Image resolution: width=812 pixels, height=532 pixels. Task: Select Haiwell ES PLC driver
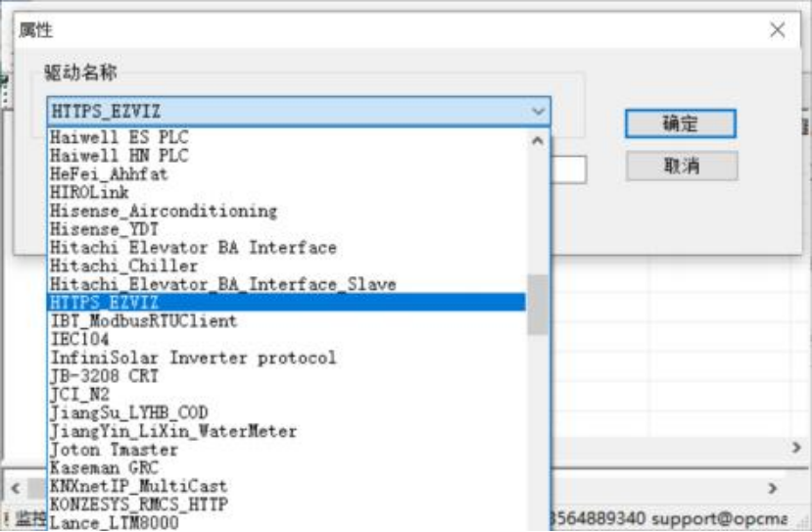(286, 137)
